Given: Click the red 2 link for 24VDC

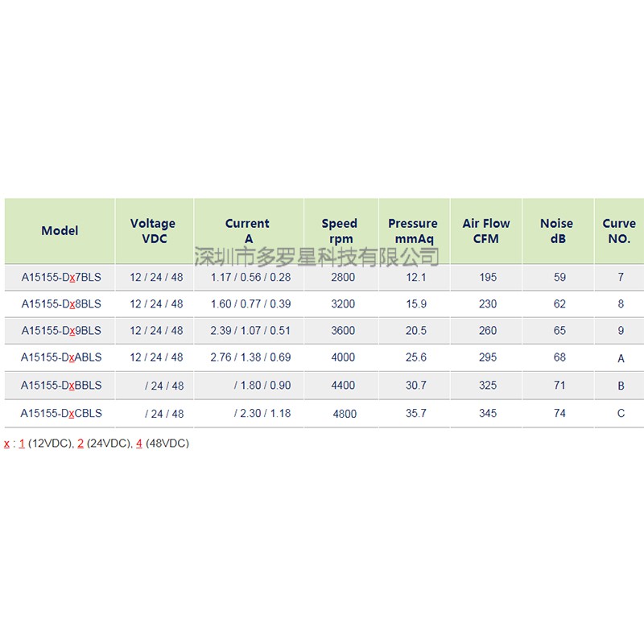Looking at the screenshot, I should [80, 444].
